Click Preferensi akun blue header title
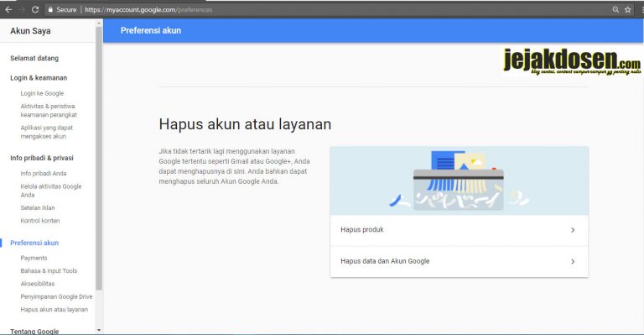Screen dimensions: 644x335 (151, 30)
